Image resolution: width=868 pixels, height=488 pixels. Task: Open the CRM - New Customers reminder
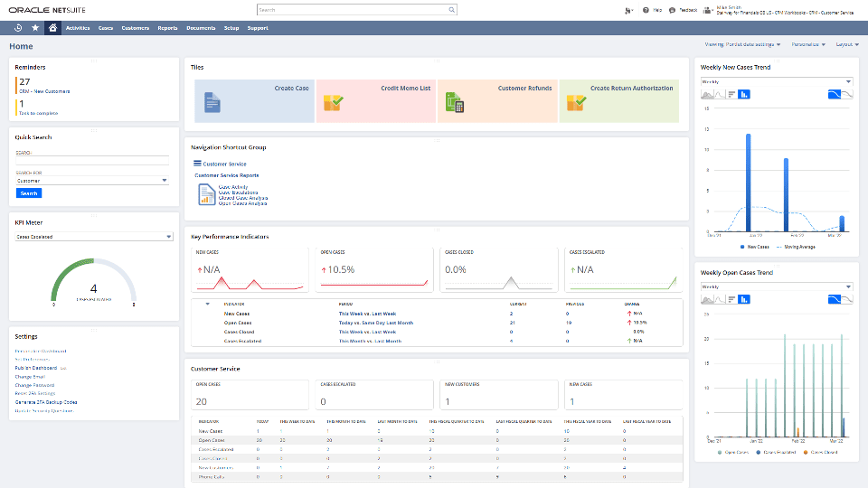44,91
